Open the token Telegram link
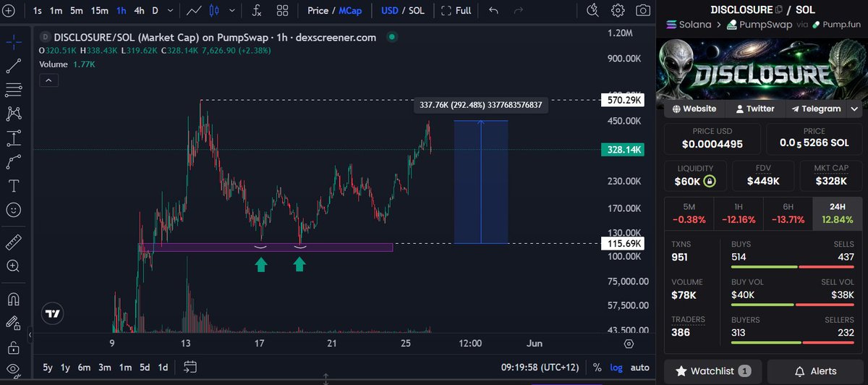This screenshot has width=868, height=385. (816, 109)
